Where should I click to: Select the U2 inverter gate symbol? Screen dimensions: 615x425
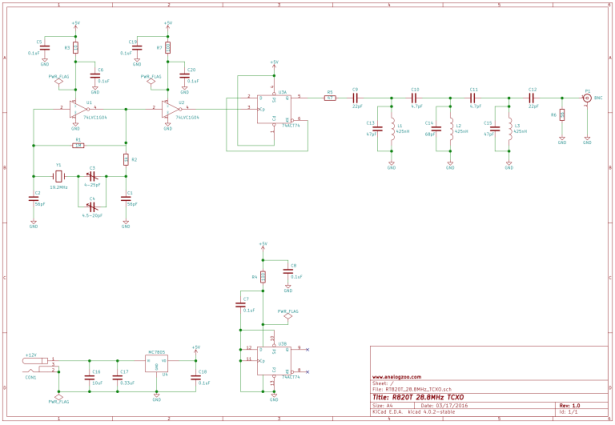coord(171,108)
